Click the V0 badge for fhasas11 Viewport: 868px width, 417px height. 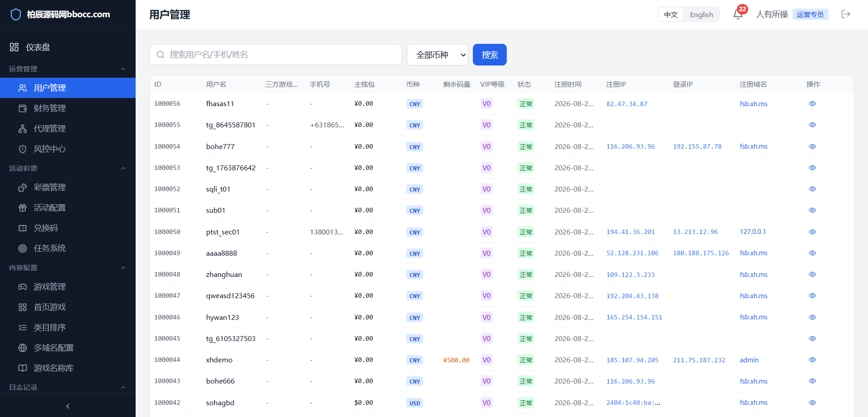(486, 104)
